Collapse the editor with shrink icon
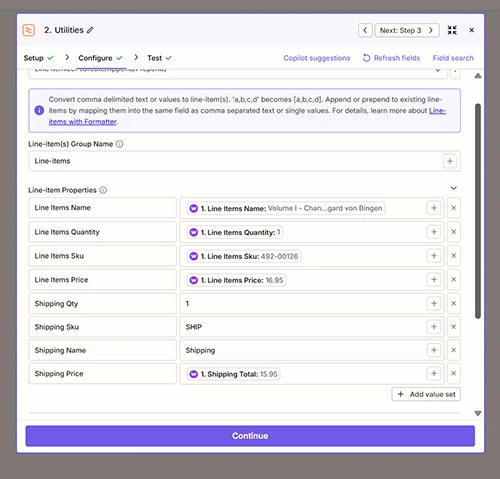The width and height of the screenshot is (500, 479). pos(452,30)
